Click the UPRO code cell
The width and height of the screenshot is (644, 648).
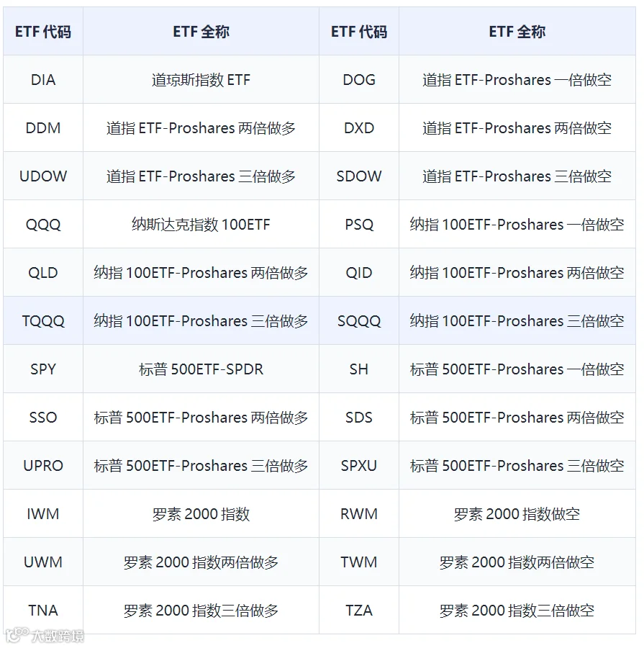(x=43, y=465)
